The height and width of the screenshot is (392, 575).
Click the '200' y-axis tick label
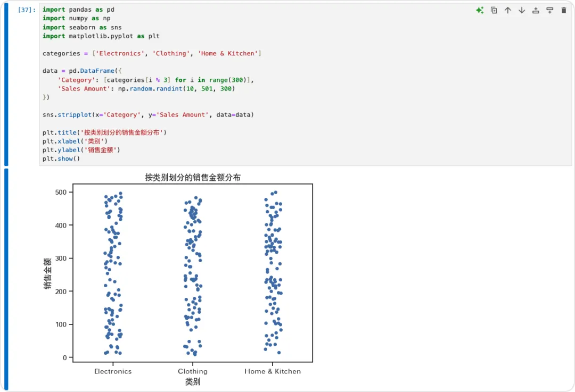pos(61,291)
